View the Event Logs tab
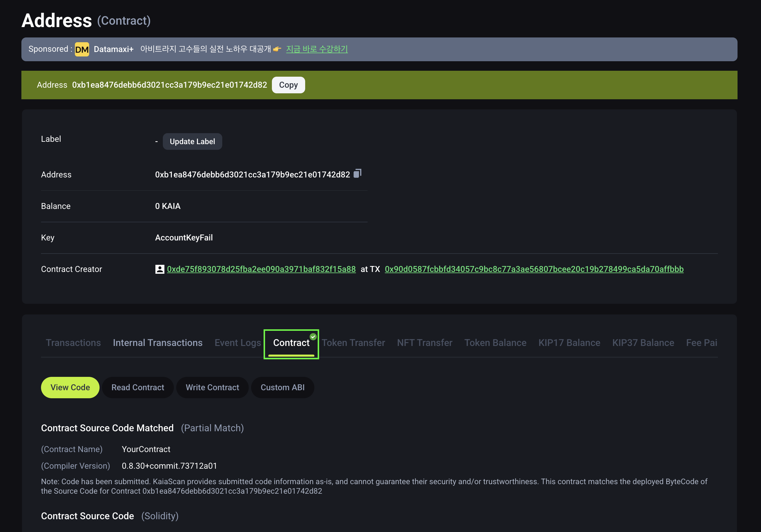The height and width of the screenshot is (532, 761). click(238, 343)
